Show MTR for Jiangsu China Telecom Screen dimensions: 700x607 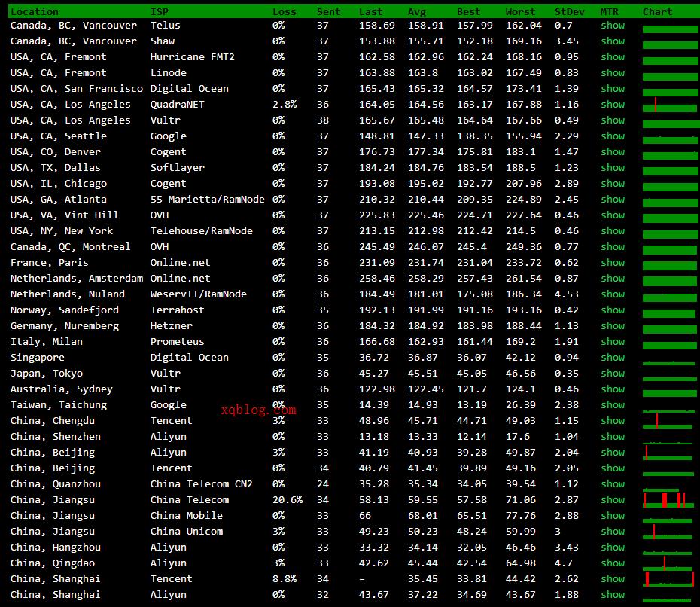(x=613, y=500)
